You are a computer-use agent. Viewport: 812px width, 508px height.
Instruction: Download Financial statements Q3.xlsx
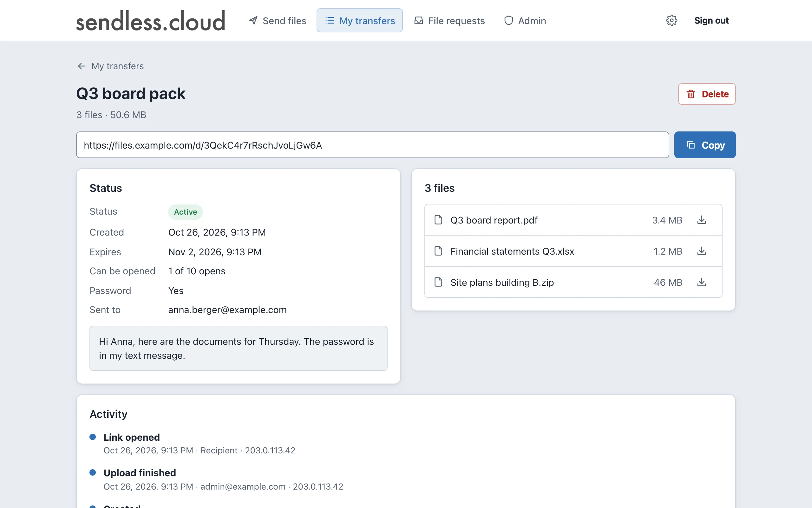tap(701, 251)
